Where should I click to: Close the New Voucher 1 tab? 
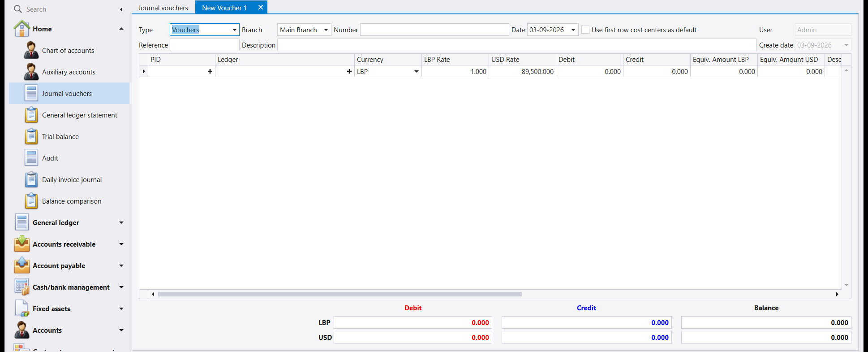pyautogui.click(x=261, y=8)
